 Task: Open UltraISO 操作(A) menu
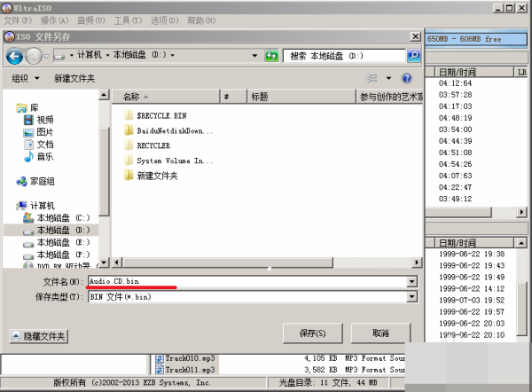(x=54, y=20)
